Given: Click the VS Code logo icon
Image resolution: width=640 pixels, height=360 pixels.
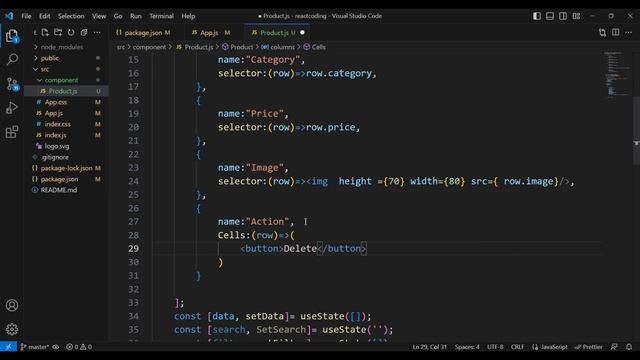Looking at the screenshot, I should [9, 16].
